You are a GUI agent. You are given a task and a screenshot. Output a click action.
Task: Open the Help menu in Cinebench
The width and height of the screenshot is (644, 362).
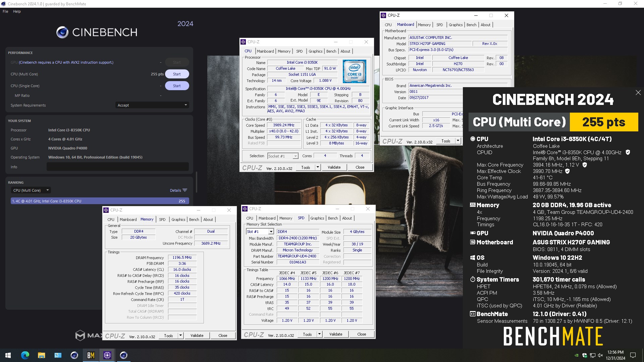(x=17, y=11)
